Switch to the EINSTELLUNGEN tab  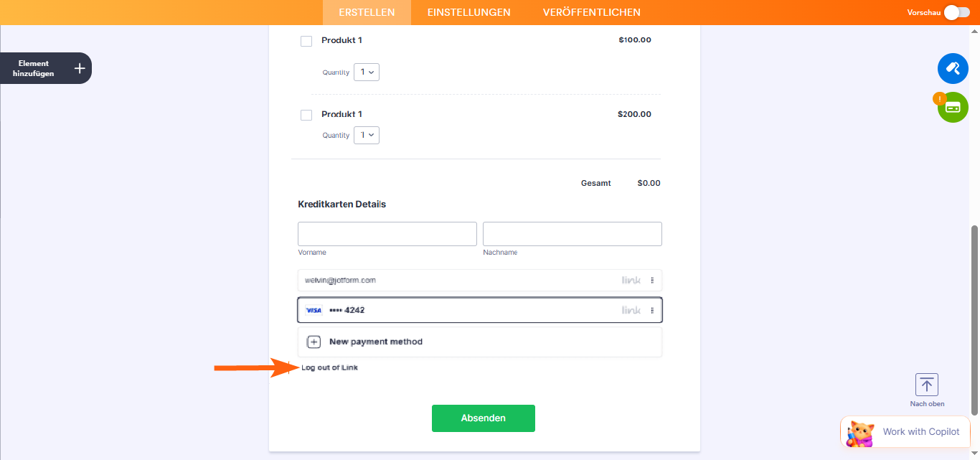point(468,12)
